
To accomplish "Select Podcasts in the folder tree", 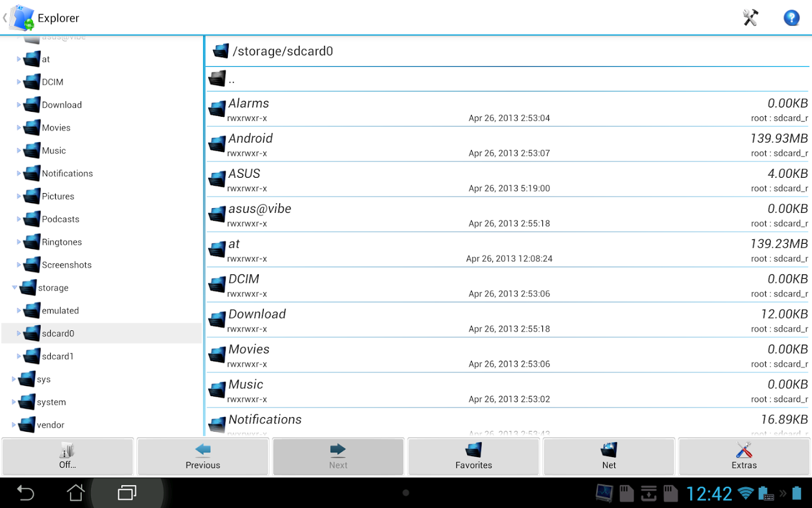I will tap(61, 219).
